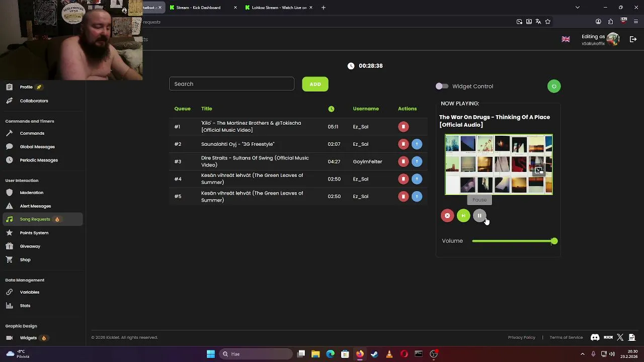Remove Dire Straits Sultans Of Swing from queue
644x362 pixels.
point(403,161)
